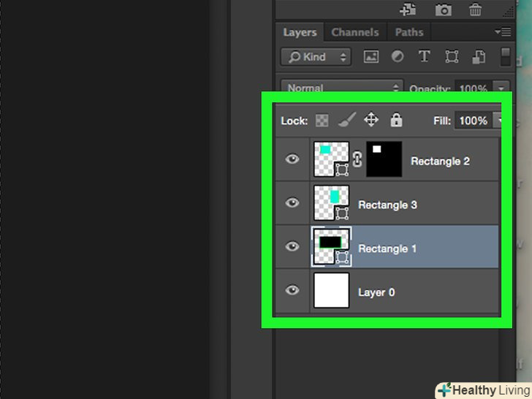Select the Rectangle 3 shape thumbnail
This screenshot has height=399, width=532.
(332, 203)
